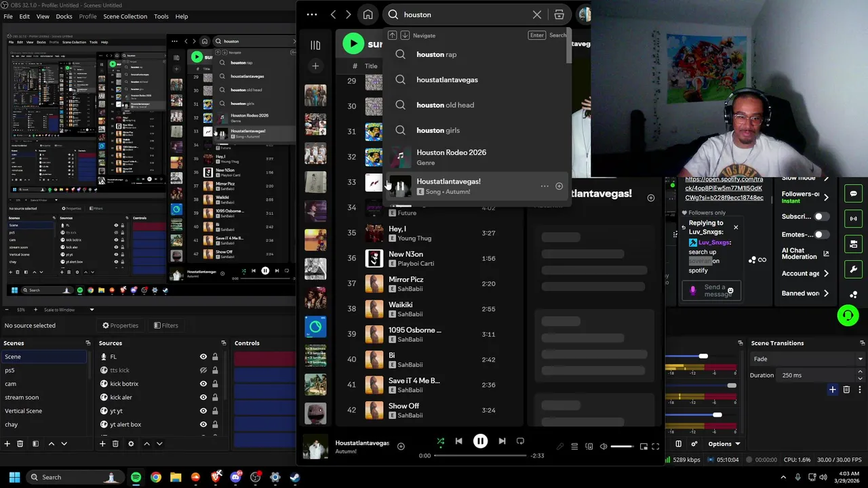Open Spotify browse icon next to search
Viewport: 868px width, 488px height.
coord(559,14)
